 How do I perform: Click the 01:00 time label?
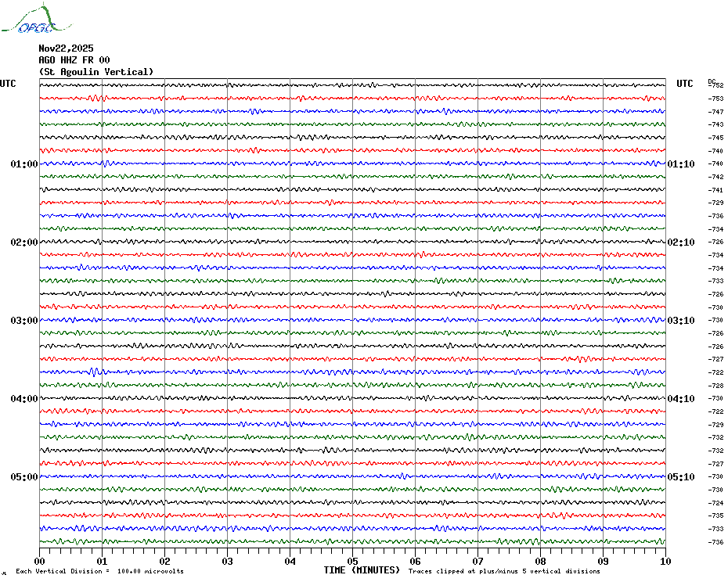point(24,163)
